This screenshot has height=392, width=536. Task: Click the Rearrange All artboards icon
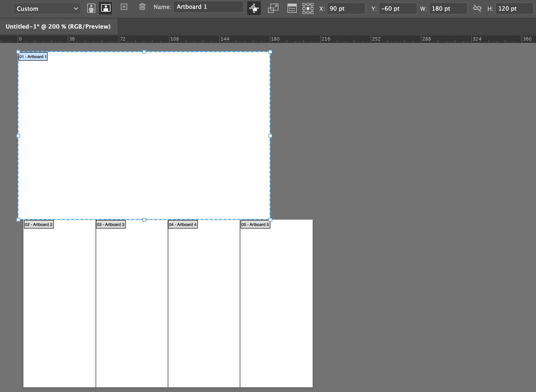(x=308, y=9)
